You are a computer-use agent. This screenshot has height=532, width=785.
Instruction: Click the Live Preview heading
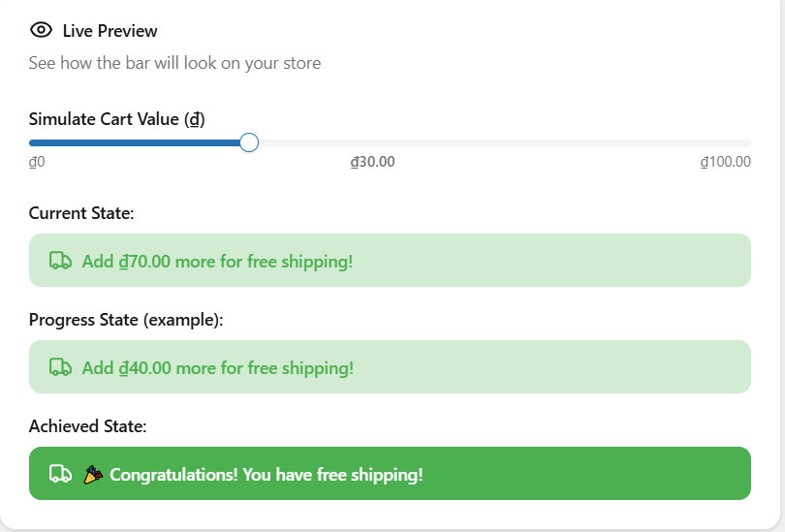[x=110, y=31]
